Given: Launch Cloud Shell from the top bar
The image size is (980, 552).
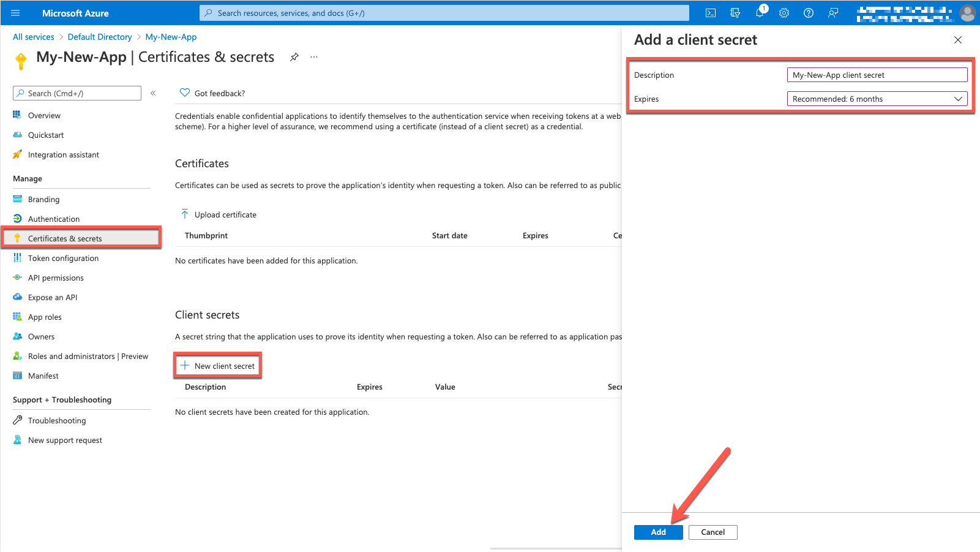Looking at the screenshot, I should 711,13.
